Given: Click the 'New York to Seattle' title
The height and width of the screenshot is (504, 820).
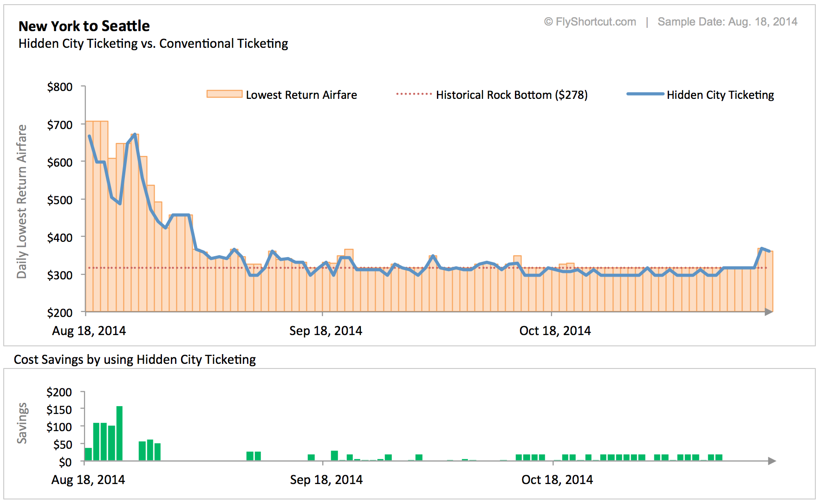Looking at the screenshot, I should click(84, 26).
